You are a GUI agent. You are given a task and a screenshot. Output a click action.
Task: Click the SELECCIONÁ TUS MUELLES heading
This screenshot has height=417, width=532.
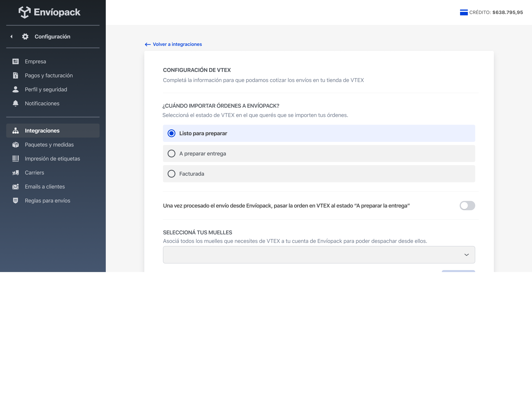(x=197, y=232)
